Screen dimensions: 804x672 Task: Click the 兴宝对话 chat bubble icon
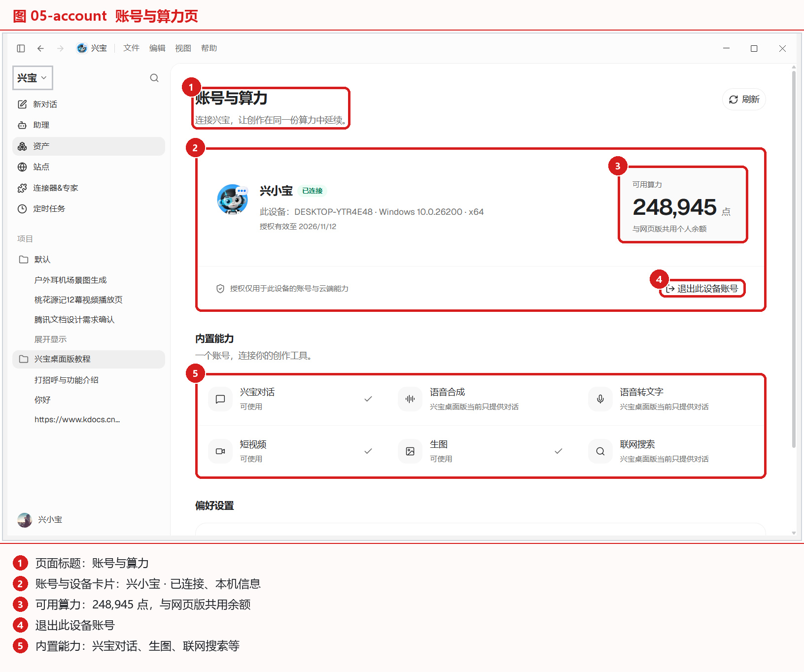tap(220, 399)
